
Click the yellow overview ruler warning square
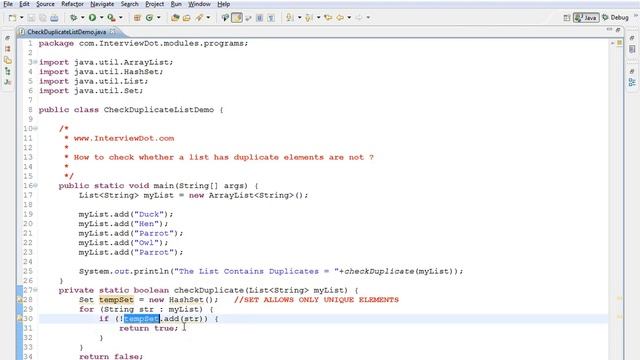[619, 43]
